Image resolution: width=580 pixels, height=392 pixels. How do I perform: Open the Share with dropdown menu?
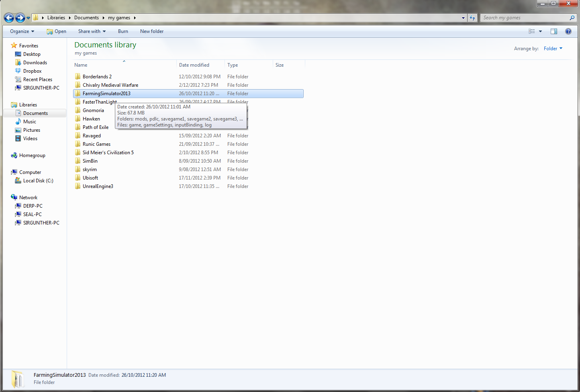pos(92,31)
